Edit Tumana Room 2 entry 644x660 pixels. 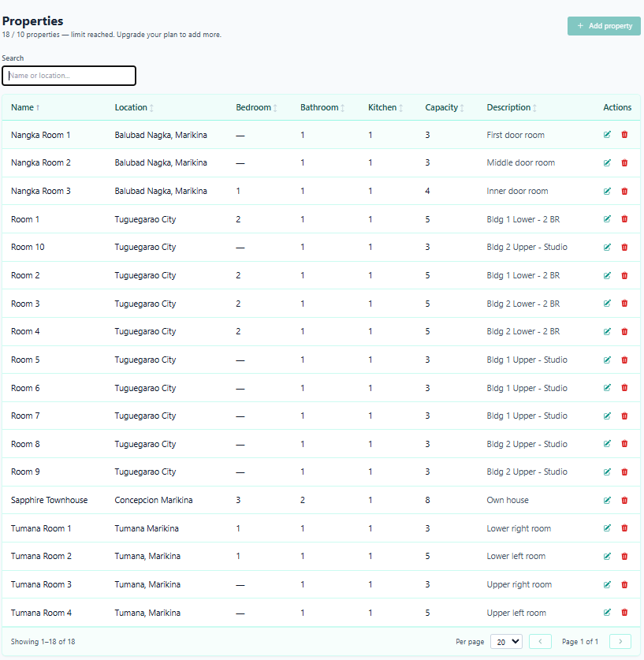[607, 556]
